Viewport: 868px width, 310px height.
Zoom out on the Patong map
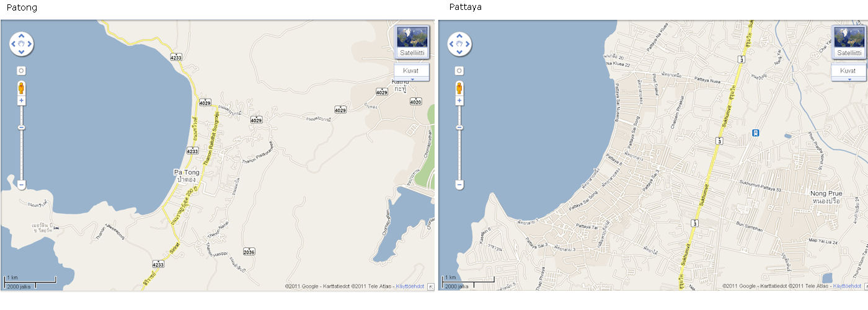point(21,185)
